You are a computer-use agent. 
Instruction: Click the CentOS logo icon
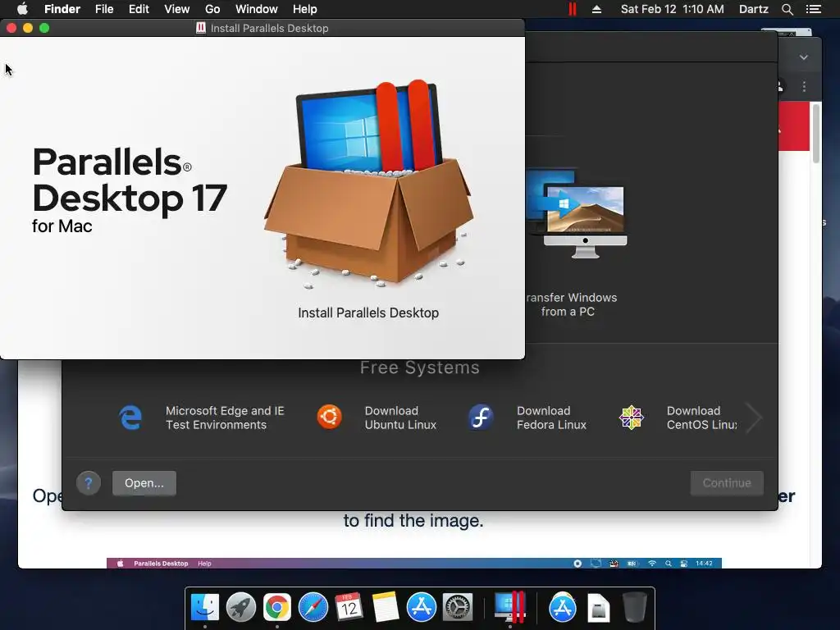(x=631, y=418)
